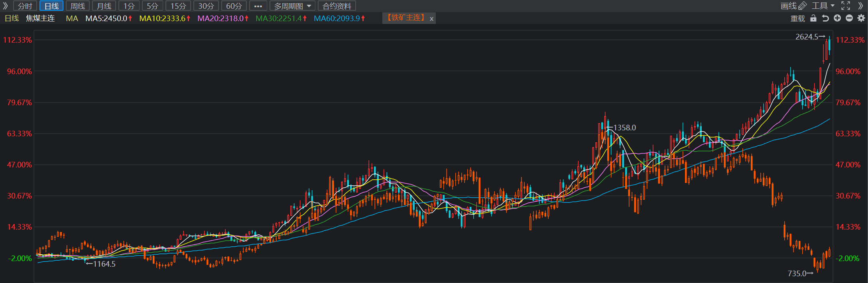Screen dimensions: 868x283
Task: Show more periods via the ellipsis button
Action: [258, 6]
